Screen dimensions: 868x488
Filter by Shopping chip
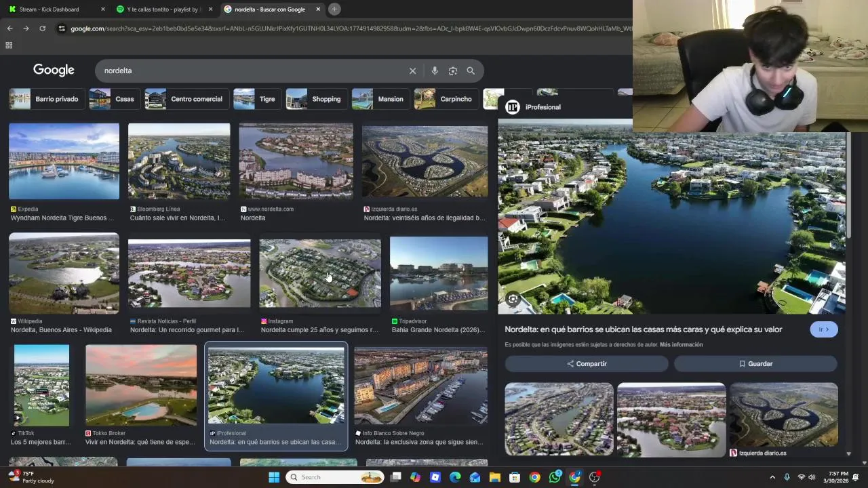click(316, 99)
